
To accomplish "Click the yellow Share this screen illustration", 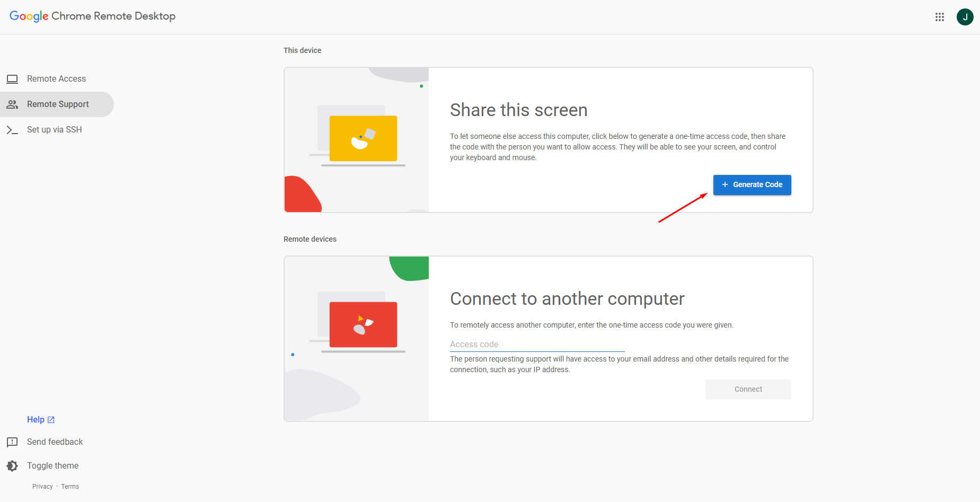I will 363,138.
